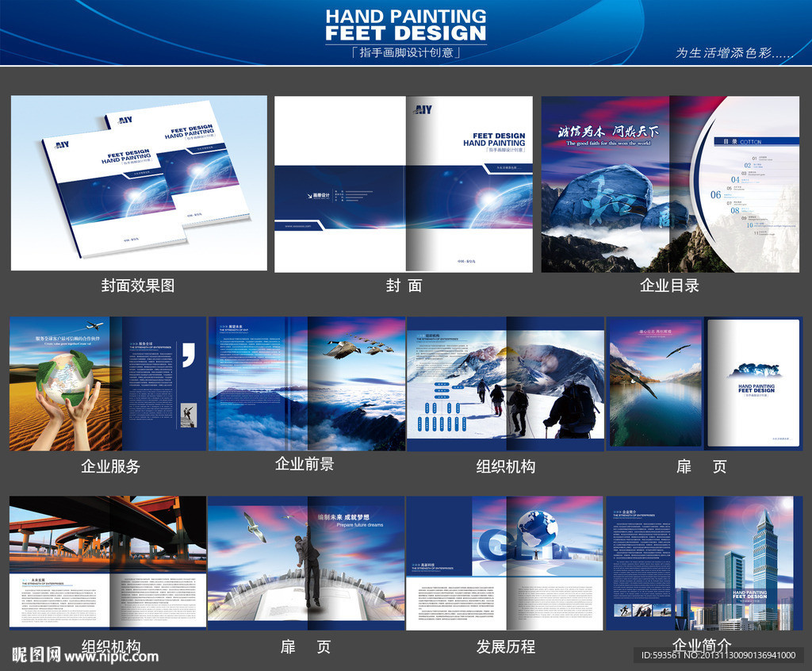Screen dimensions: 812x671
Task: View the eagle over lake 扉页 thumbnail
Action: click(704, 384)
